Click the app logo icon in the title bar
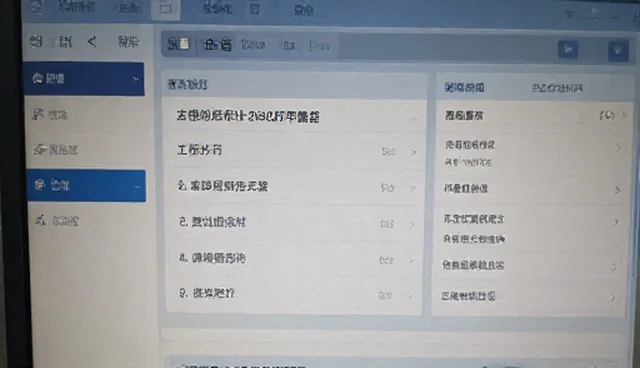640x368 pixels. [36, 7]
